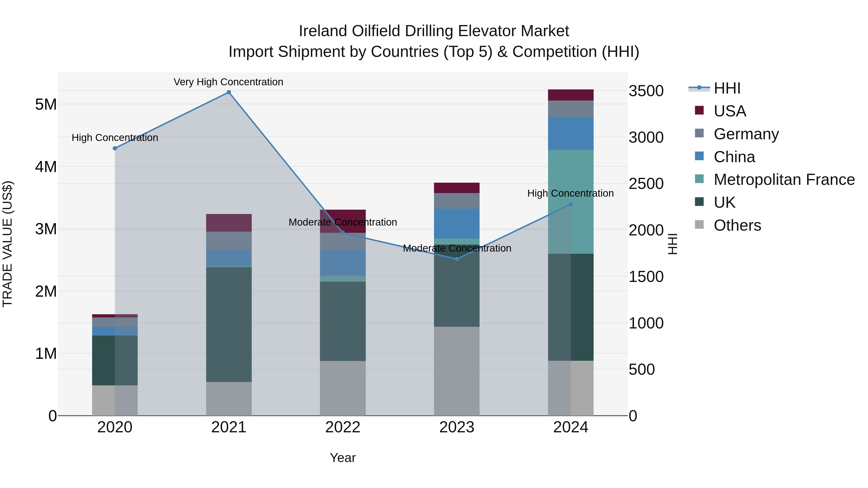This screenshot has width=868, height=488.
Task: Click the China blue legend swatch
Action: pos(699,156)
